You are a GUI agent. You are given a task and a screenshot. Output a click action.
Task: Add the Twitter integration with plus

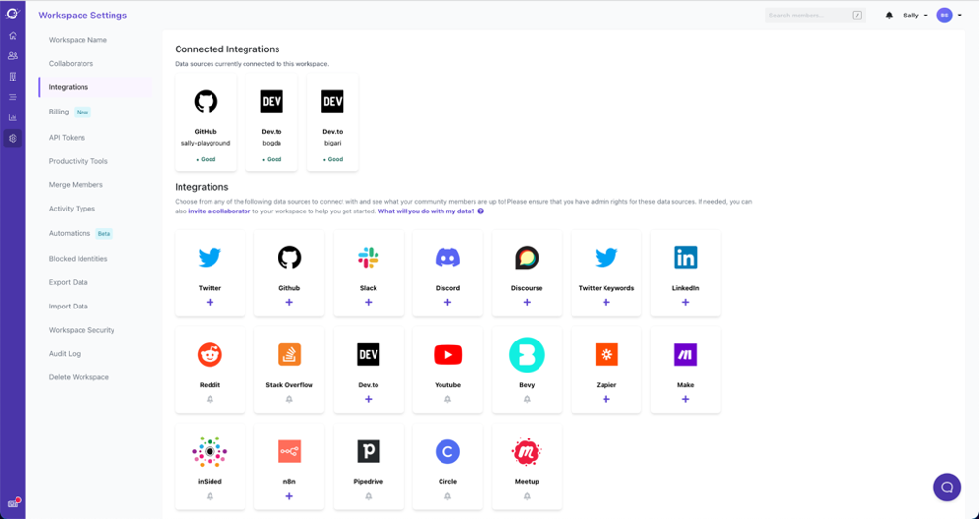pyautogui.click(x=210, y=303)
